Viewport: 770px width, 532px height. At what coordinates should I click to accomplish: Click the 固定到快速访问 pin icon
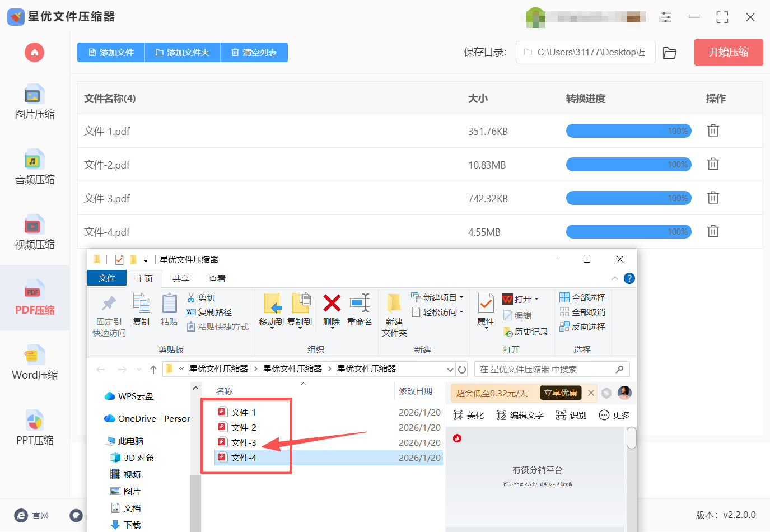[109, 315]
